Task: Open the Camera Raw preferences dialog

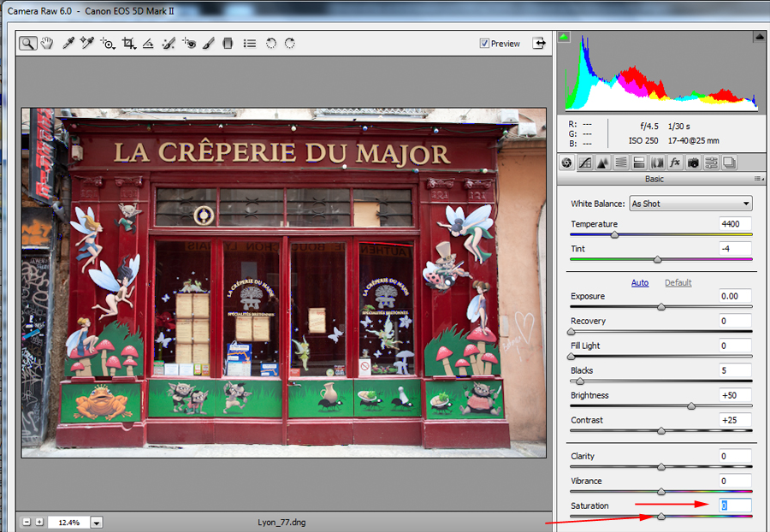Action: click(x=250, y=44)
